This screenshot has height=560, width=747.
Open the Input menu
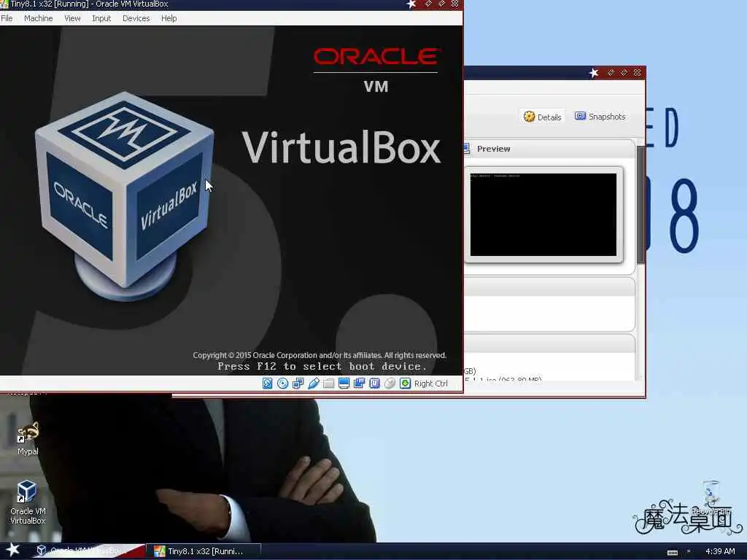101,18
